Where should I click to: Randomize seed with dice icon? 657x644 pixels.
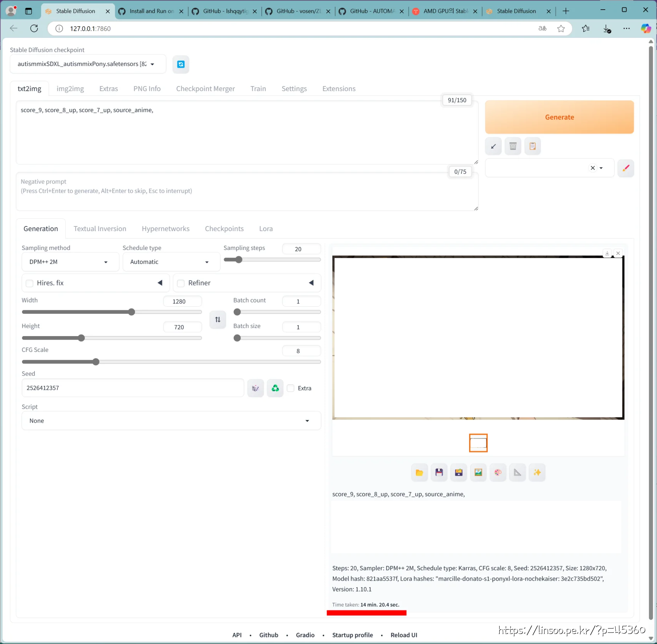coord(255,388)
